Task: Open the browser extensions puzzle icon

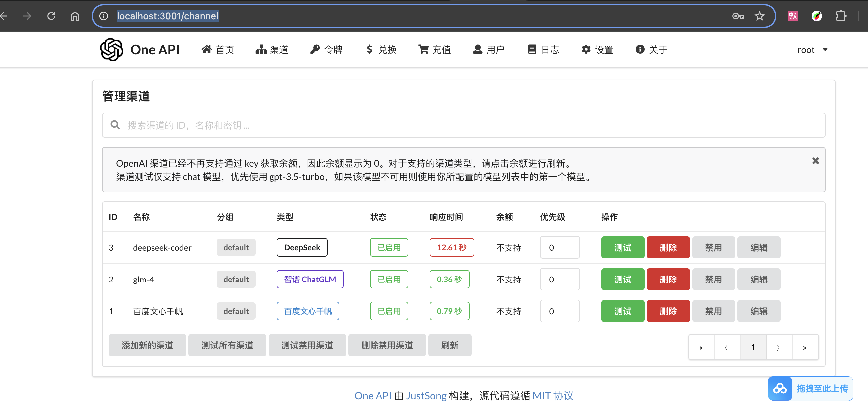Action: click(841, 16)
